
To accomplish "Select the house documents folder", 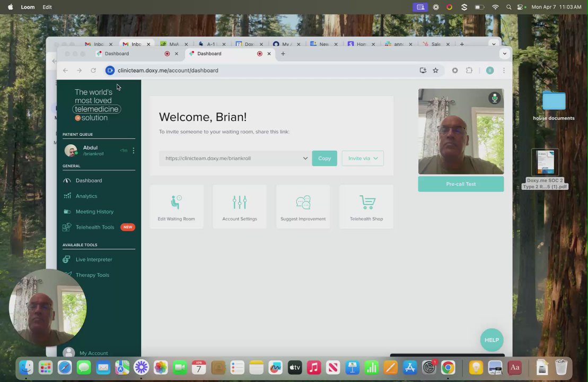I will [x=554, y=105].
